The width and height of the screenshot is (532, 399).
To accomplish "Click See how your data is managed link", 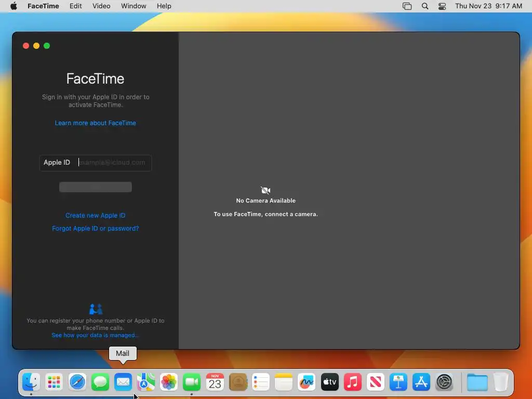I will tap(95, 335).
